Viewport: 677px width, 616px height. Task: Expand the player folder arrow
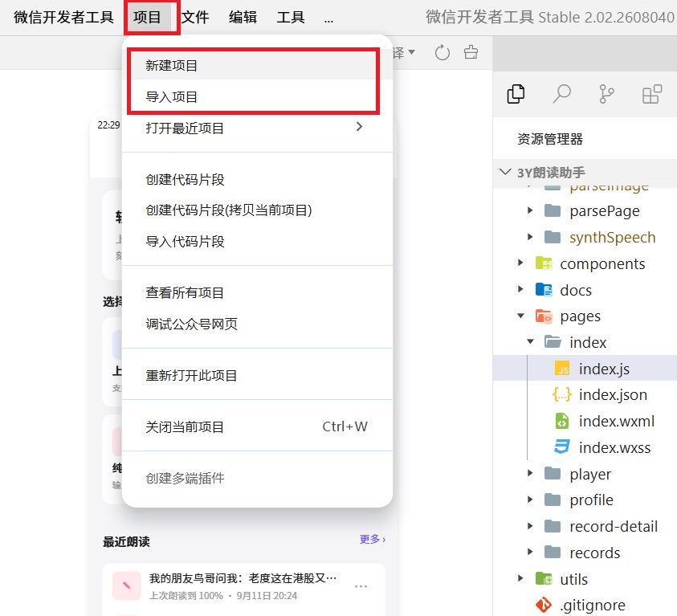pyautogui.click(x=530, y=474)
